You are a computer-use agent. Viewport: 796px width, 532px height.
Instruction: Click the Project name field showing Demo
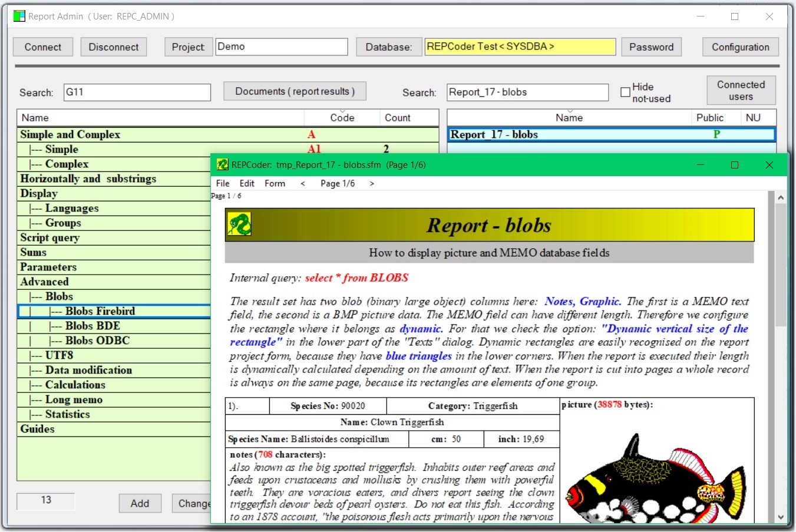click(x=282, y=47)
